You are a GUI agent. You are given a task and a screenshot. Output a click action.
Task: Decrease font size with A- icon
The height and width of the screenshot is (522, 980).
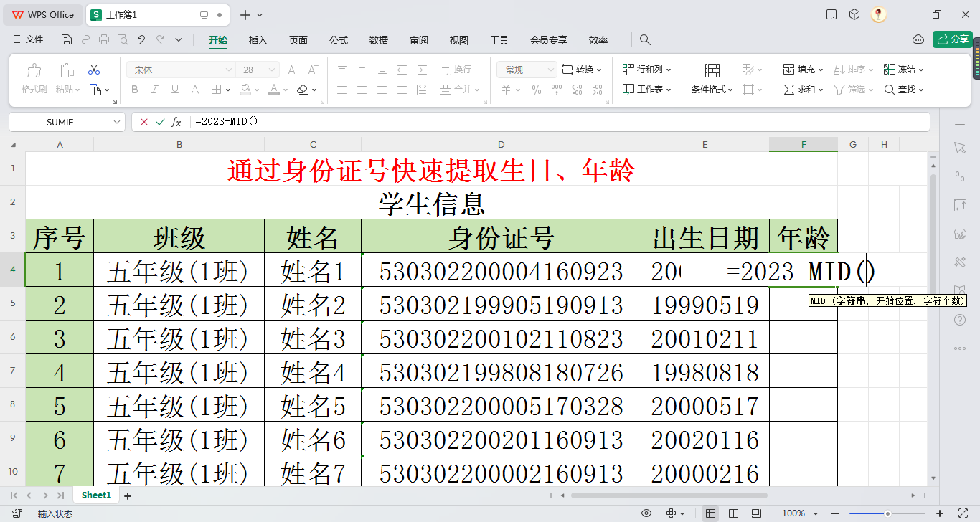313,70
